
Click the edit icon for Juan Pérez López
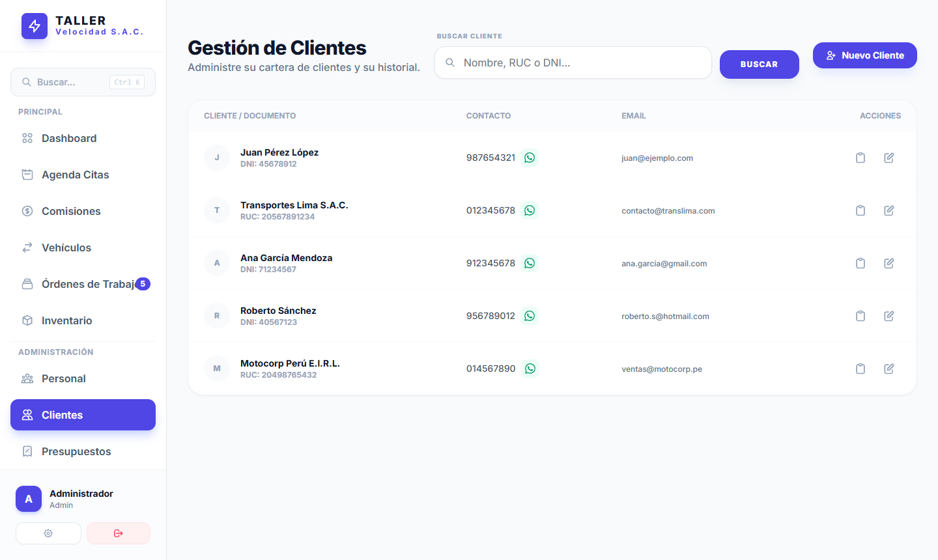(888, 158)
